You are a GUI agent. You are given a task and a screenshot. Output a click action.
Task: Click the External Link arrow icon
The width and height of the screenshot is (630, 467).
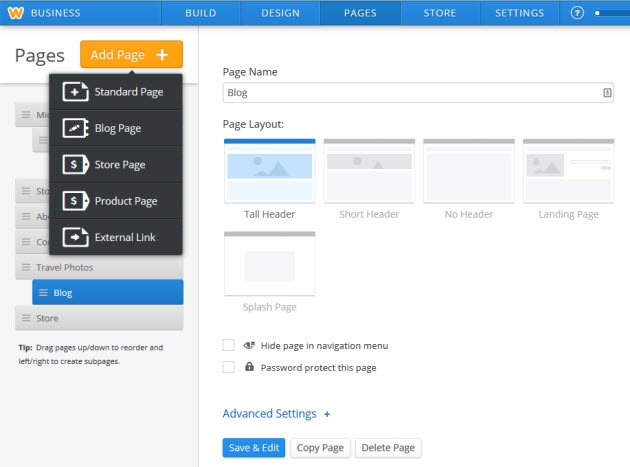coord(75,237)
